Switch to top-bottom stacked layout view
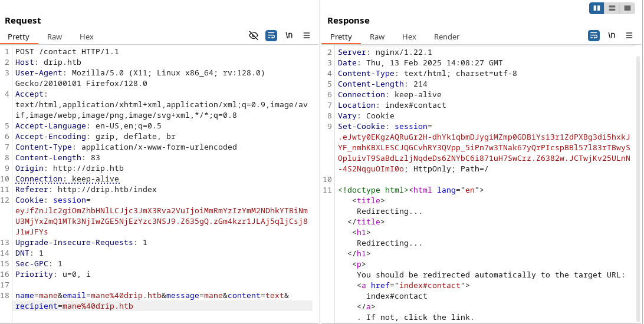The image size is (644, 324). coord(612,8)
